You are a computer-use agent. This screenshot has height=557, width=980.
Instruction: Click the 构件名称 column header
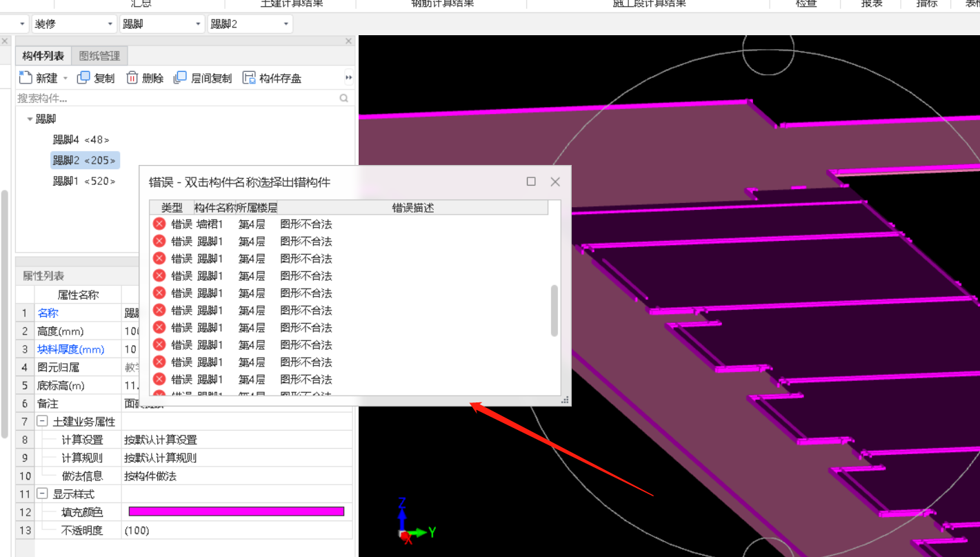click(x=214, y=207)
